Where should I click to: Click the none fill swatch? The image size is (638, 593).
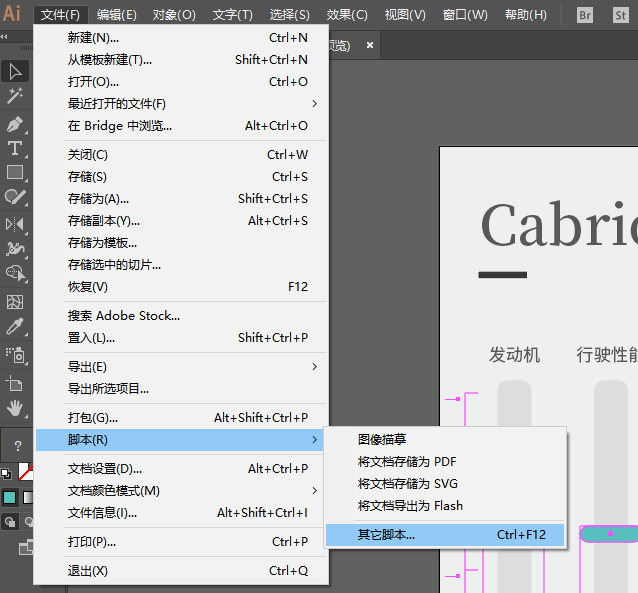[26, 472]
